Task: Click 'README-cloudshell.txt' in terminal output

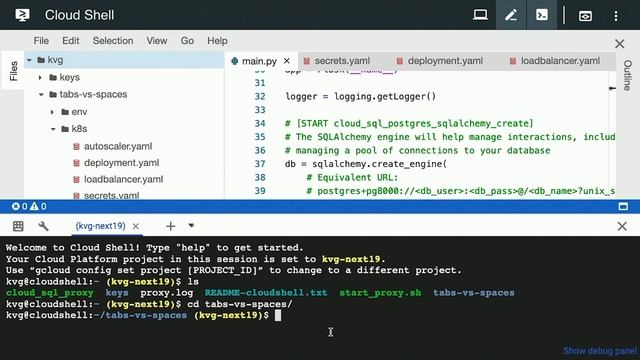Action: pos(266,293)
